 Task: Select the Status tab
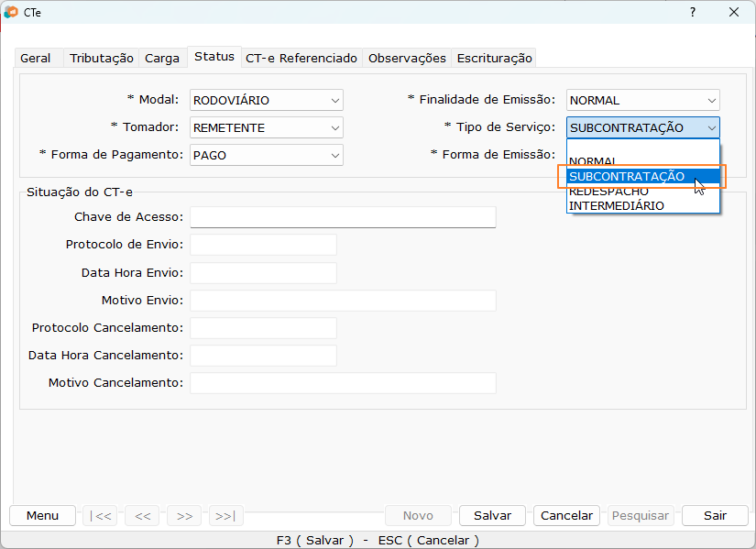pyautogui.click(x=214, y=57)
